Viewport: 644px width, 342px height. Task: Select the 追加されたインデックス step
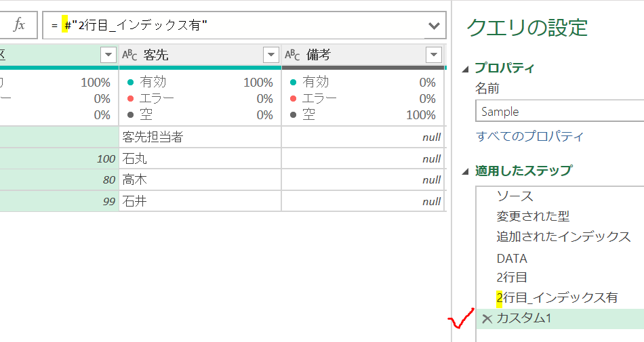click(563, 237)
